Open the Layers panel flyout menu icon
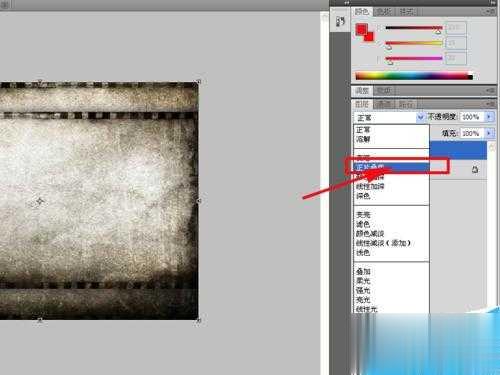Screen dimensions: 500x375 (x=490, y=104)
